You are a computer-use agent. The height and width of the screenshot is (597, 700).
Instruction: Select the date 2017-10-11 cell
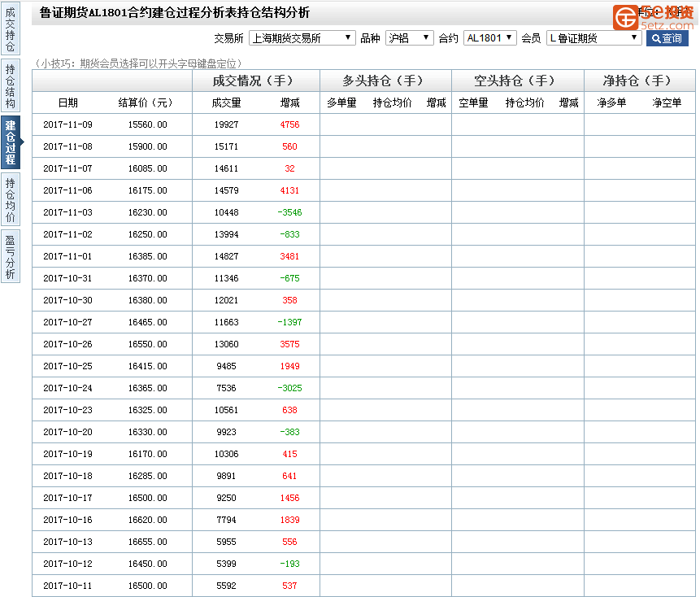coord(67,586)
